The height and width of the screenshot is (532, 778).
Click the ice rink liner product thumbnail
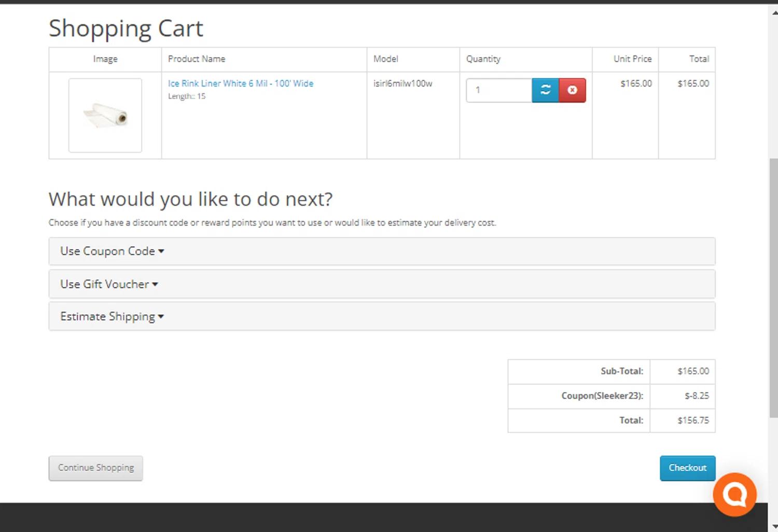pyautogui.click(x=105, y=116)
